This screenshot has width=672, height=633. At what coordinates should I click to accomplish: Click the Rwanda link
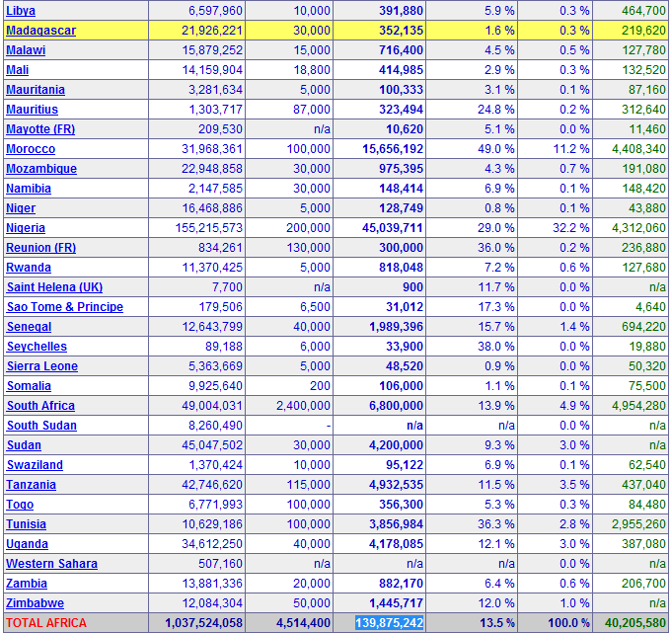(x=29, y=268)
